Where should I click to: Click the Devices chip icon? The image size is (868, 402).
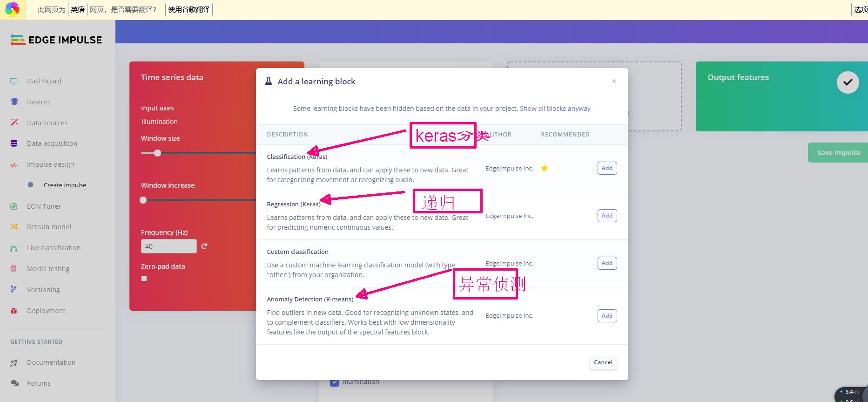[x=14, y=102]
